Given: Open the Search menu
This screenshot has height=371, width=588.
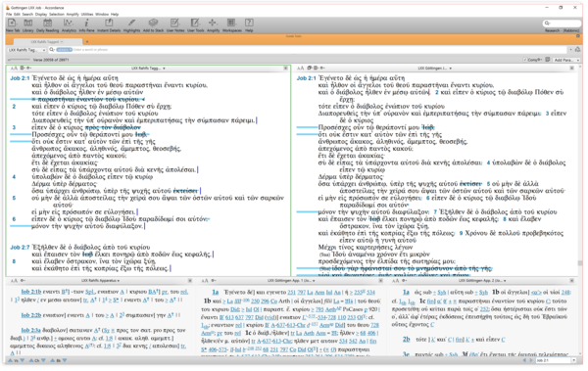Looking at the screenshot, I should [x=27, y=15].
